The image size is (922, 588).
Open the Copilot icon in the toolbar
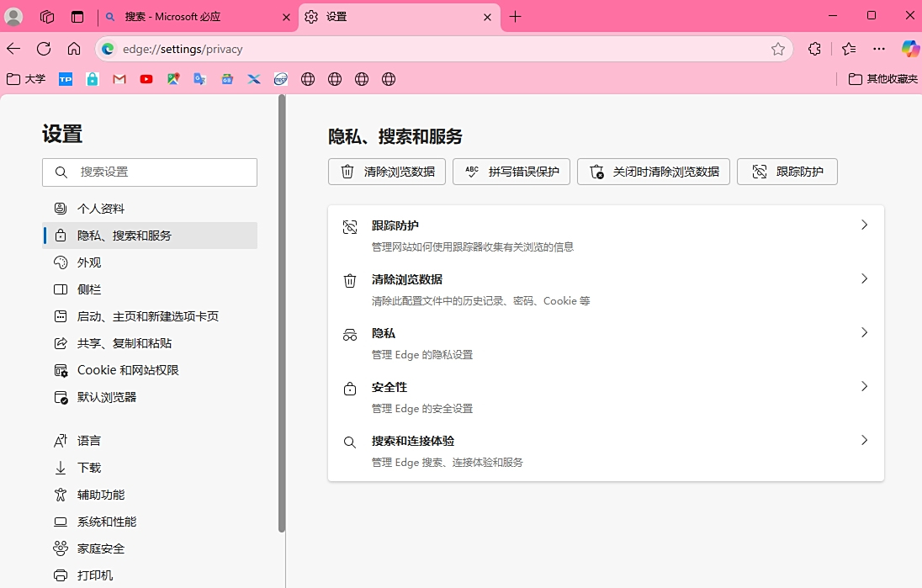pyautogui.click(x=909, y=49)
